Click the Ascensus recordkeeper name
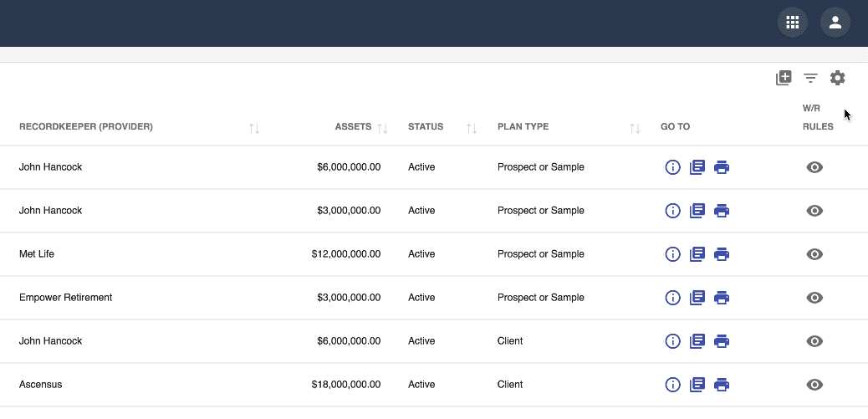868x419 pixels. [x=40, y=384]
